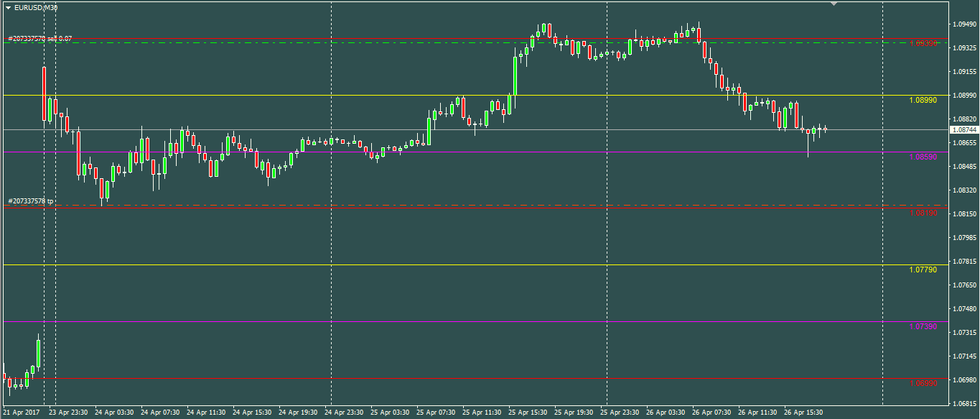The width and height of the screenshot is (980, 419).
Task: Click the 25 Apr 15:30 time label
Action: click(528, 413)
